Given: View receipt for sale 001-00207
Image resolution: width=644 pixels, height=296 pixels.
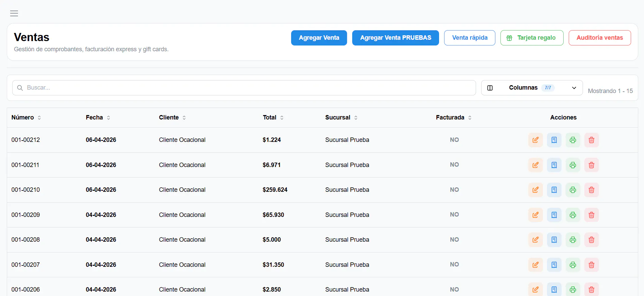Looking at the screenshot, I should click(554, 265).
